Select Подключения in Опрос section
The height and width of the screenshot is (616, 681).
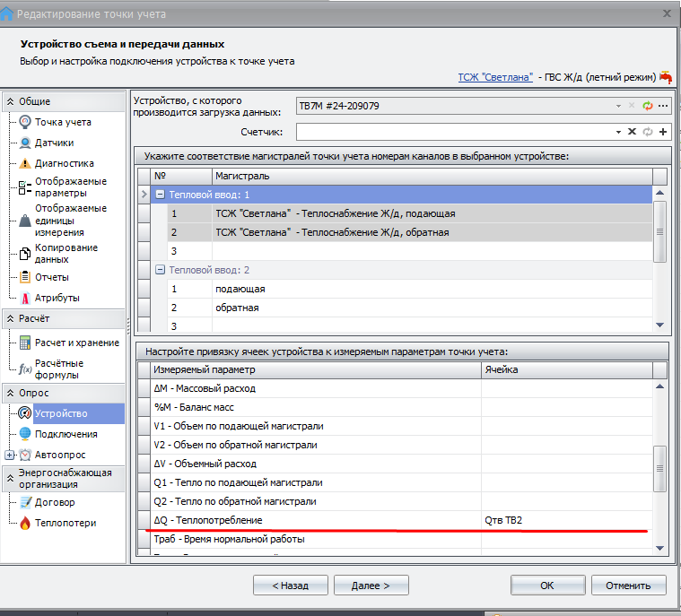65,434
